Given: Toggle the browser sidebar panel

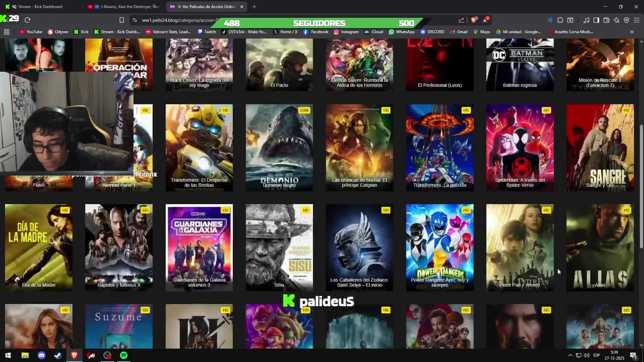Looking at the screenshot, I should (596, 20).
